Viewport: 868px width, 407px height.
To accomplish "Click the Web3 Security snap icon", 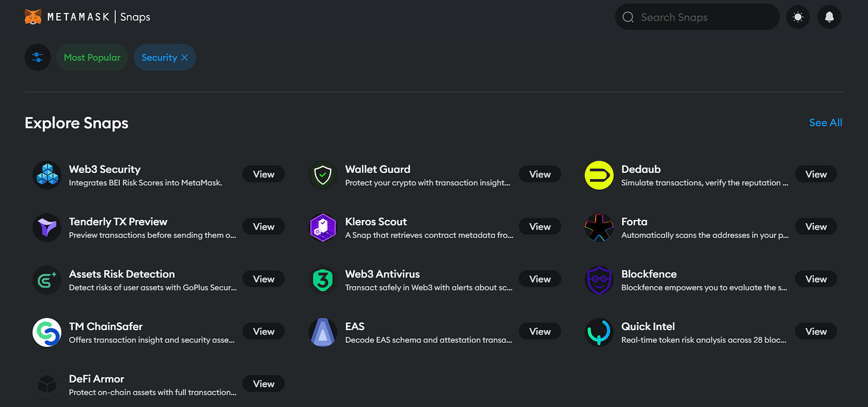I will tap(47, 175).
